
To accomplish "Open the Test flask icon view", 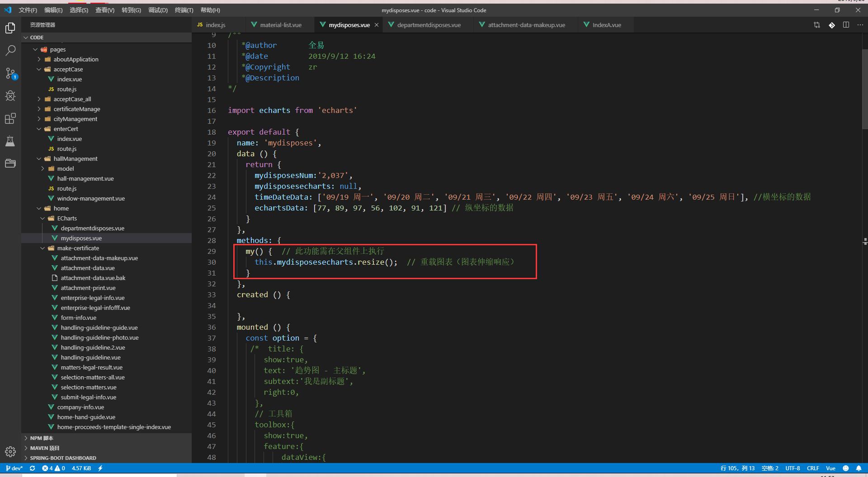I will 10,141.
